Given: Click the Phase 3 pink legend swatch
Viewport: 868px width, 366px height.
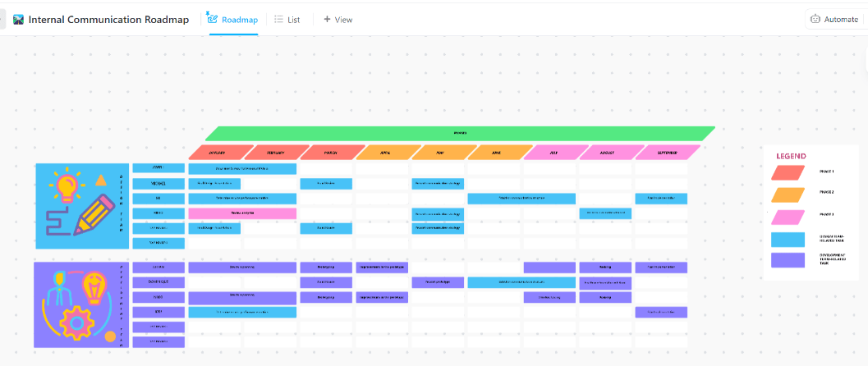Looking at the screenshot, I should pos(788,217).
